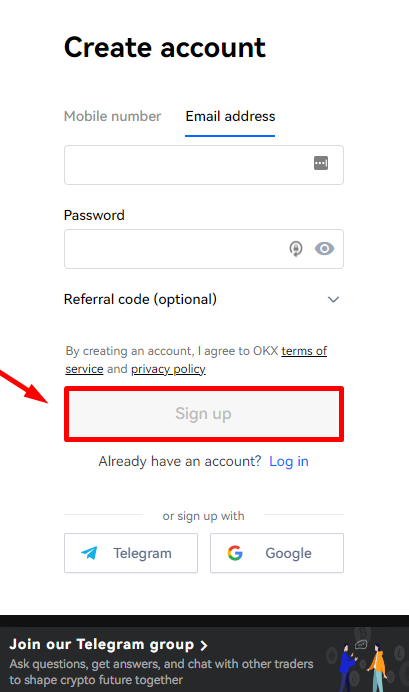Open the privacy policy link
The height and width of the screenshot is (692, 409).
coord(168,369)
